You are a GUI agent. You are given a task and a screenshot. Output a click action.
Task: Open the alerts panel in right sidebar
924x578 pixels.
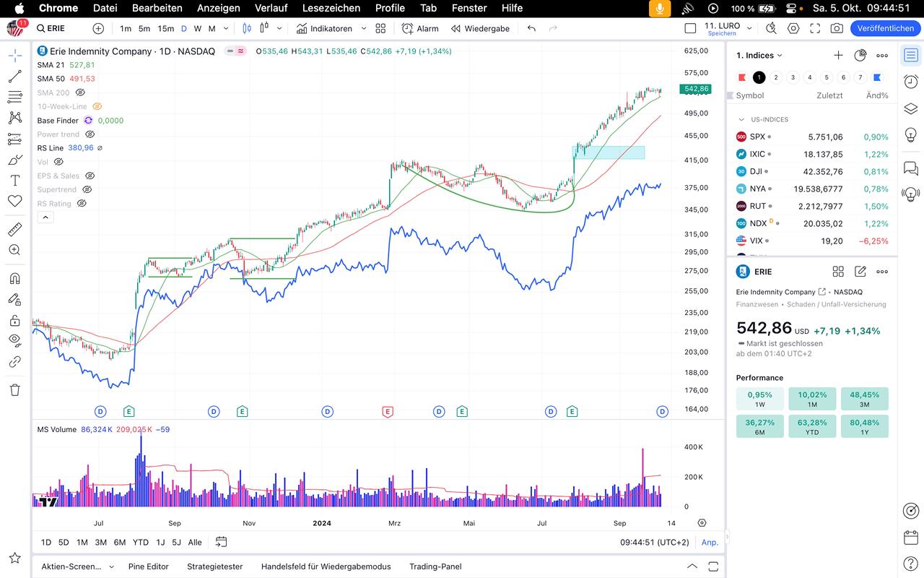click(x=911, y=82)
